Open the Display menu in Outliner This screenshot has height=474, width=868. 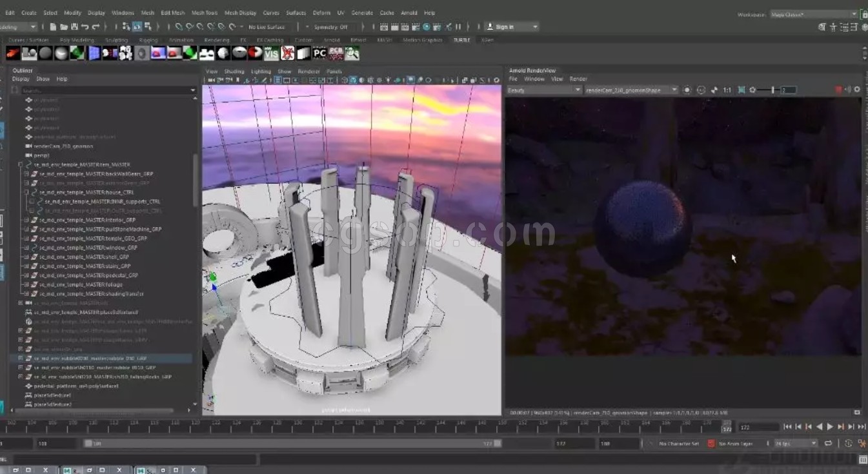(21, 79)
